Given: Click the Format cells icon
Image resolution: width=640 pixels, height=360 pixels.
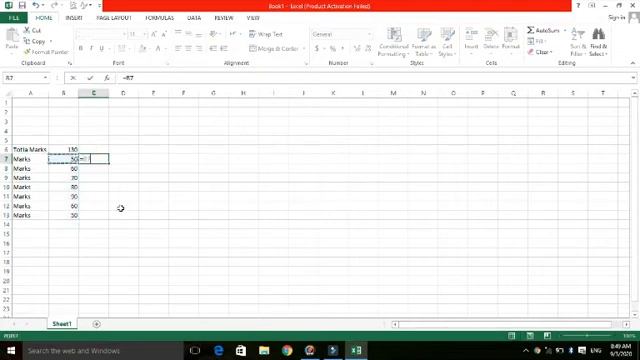Looking at the screenshot, I should [x=511, y=35].
